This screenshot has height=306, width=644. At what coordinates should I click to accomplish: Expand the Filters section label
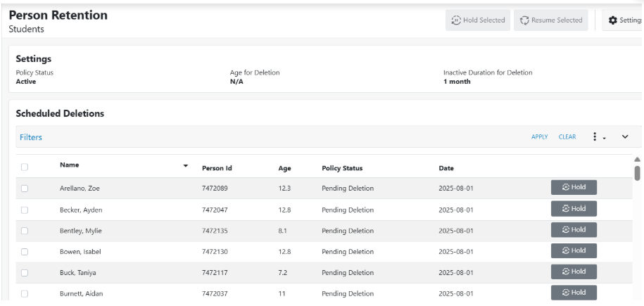[x=31, y=137]
